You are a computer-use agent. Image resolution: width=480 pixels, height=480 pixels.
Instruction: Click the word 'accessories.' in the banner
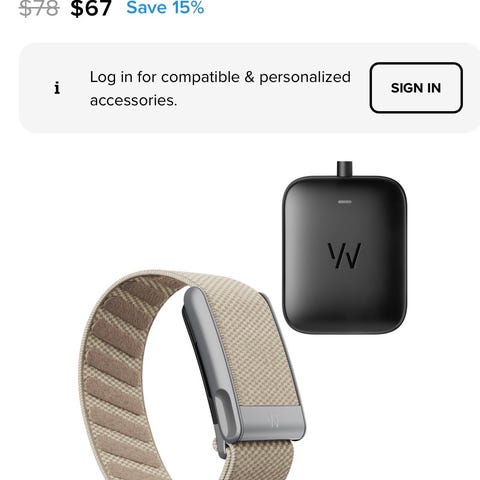tap(133, 100)
